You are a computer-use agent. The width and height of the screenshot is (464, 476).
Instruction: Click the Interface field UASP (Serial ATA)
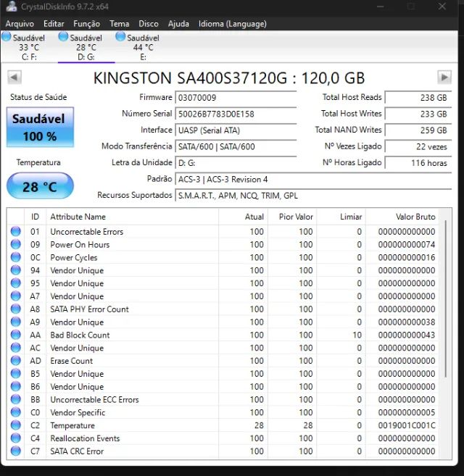(236, 130)
